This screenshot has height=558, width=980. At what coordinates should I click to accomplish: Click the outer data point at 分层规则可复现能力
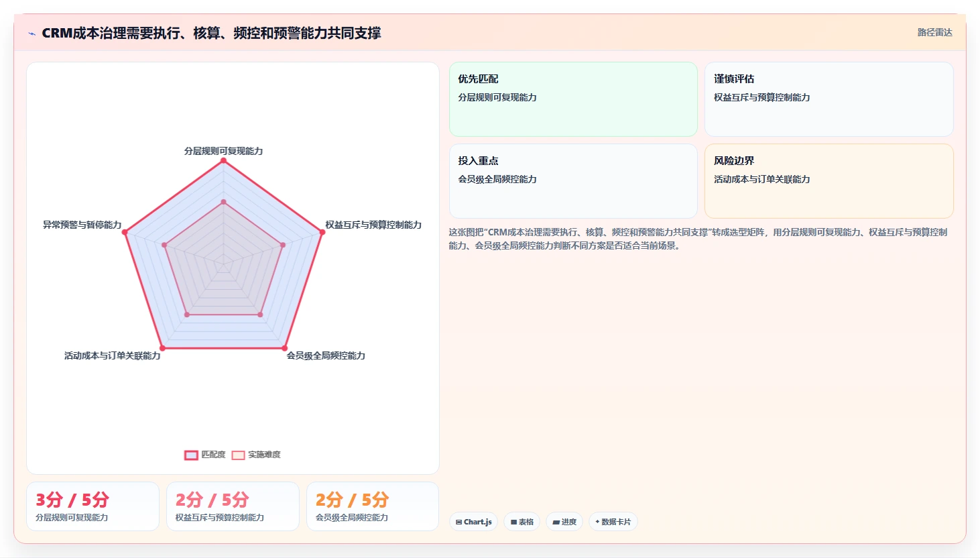pyautogui.click(x=223, y=160)
